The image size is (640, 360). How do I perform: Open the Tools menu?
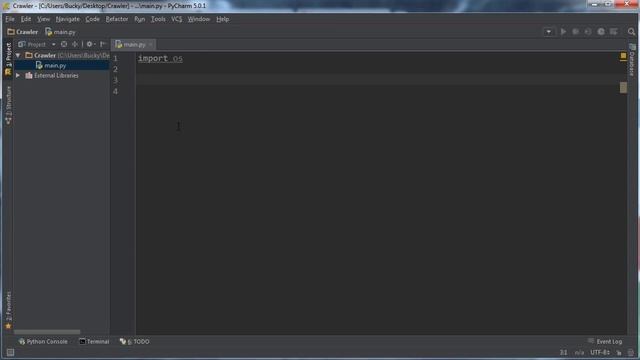click(158, 19)
